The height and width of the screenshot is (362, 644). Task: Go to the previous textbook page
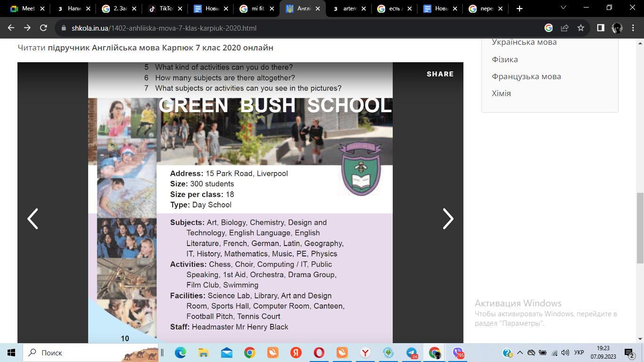click(x=33, y=219)
